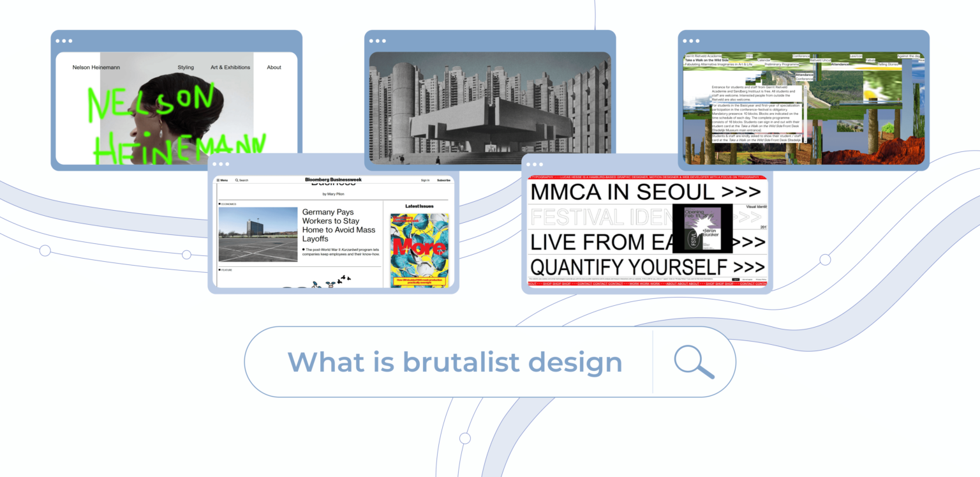Click the Search magnifying glass on Bloomberg header

236,180
